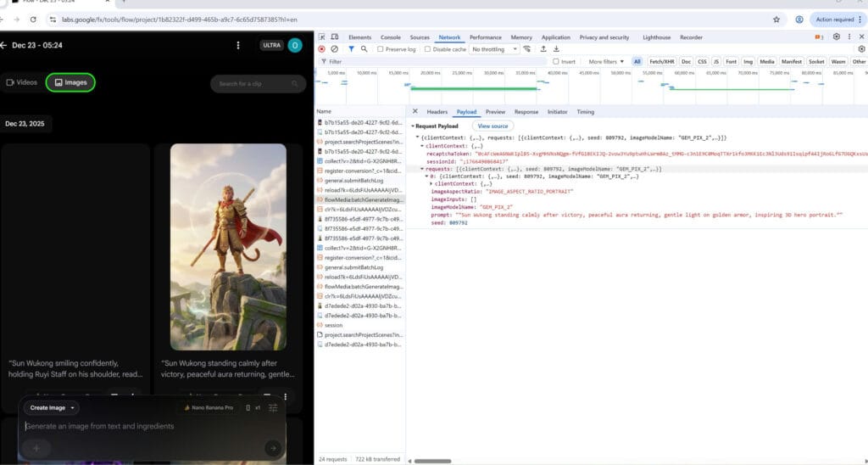Image resolution: width=868 pixels, height=465 pixels.
Task: Open the Flow project three-dot menu
Action: (x=238, y=45)
